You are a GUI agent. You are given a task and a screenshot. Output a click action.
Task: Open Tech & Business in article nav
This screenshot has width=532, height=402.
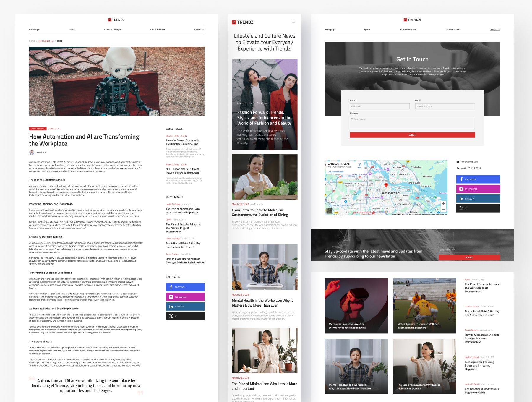tap(158, 30)
